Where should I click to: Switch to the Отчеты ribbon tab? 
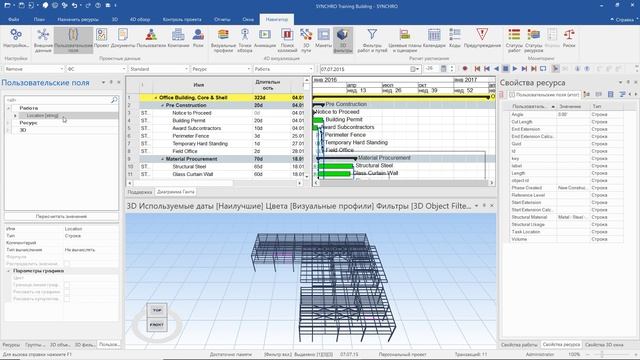tap(222, 19)
